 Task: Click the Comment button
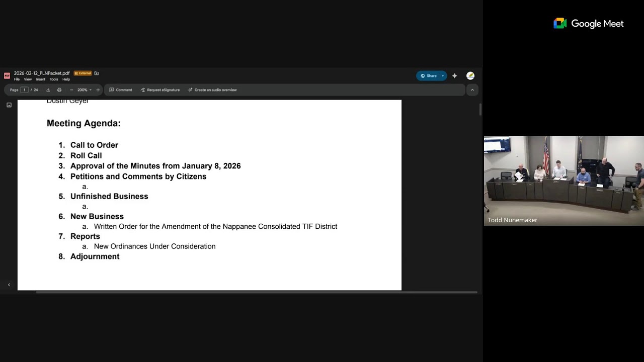121,90
